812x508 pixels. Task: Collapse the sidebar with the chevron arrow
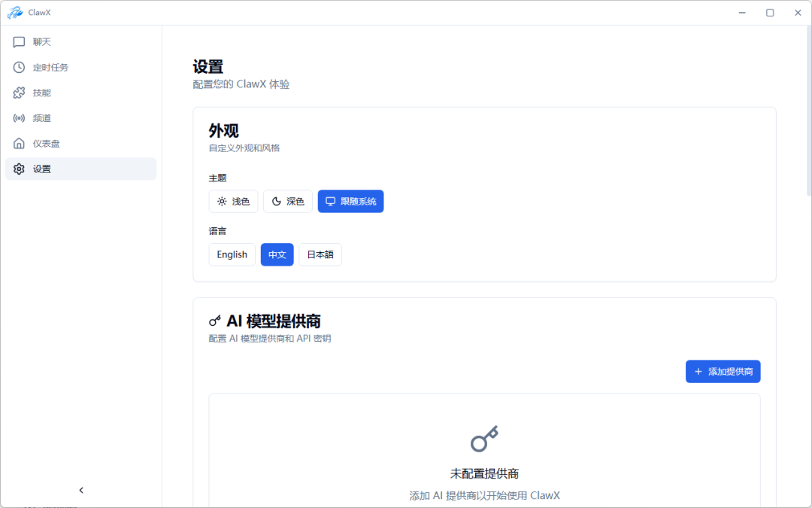point(80,491)
